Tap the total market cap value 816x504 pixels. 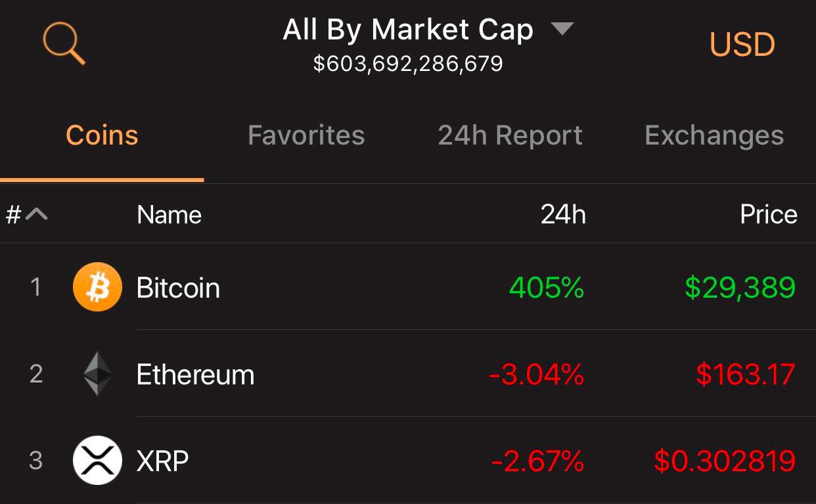[x=408, y=64]
